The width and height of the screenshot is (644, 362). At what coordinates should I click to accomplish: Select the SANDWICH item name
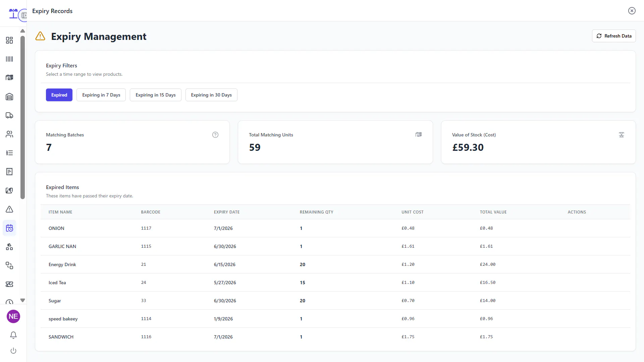[x=61, y=337]
